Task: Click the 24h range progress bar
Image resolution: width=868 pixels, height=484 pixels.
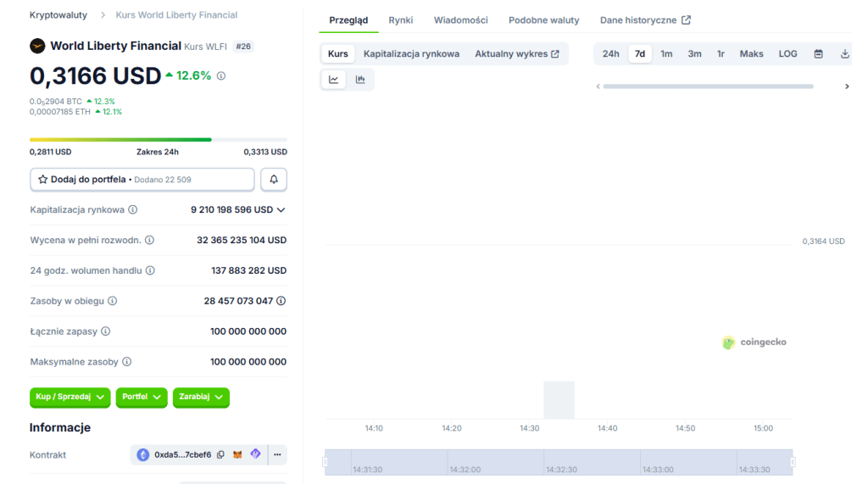Action: 159,140
